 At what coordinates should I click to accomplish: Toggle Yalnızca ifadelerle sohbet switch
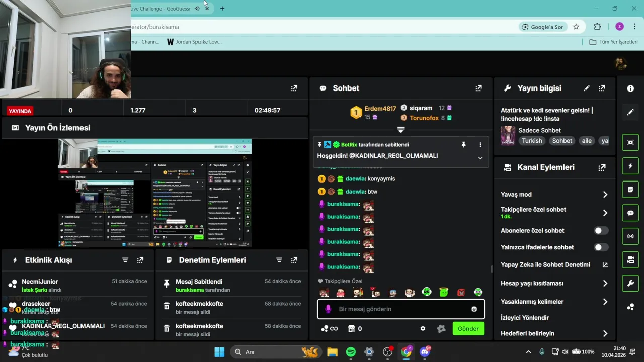(x=601, y=247)
